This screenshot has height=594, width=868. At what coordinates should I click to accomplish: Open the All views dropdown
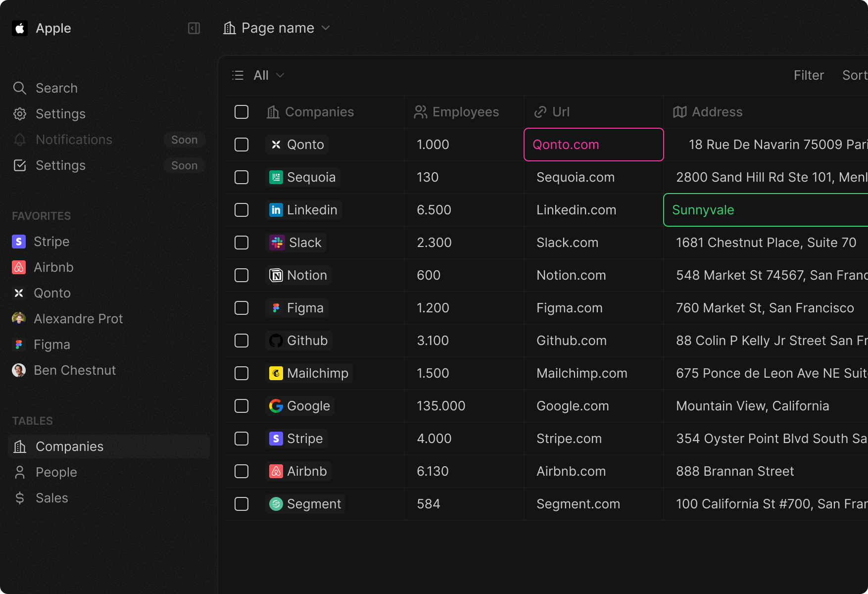coord(269,75)
